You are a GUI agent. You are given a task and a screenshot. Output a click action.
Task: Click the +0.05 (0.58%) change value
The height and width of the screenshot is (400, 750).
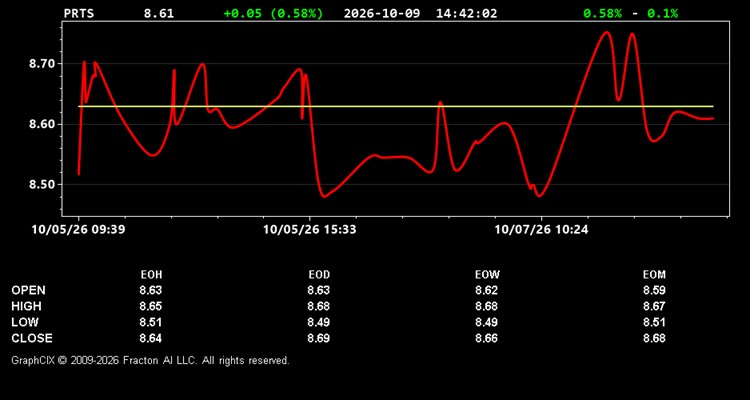(x=273, y=13)
